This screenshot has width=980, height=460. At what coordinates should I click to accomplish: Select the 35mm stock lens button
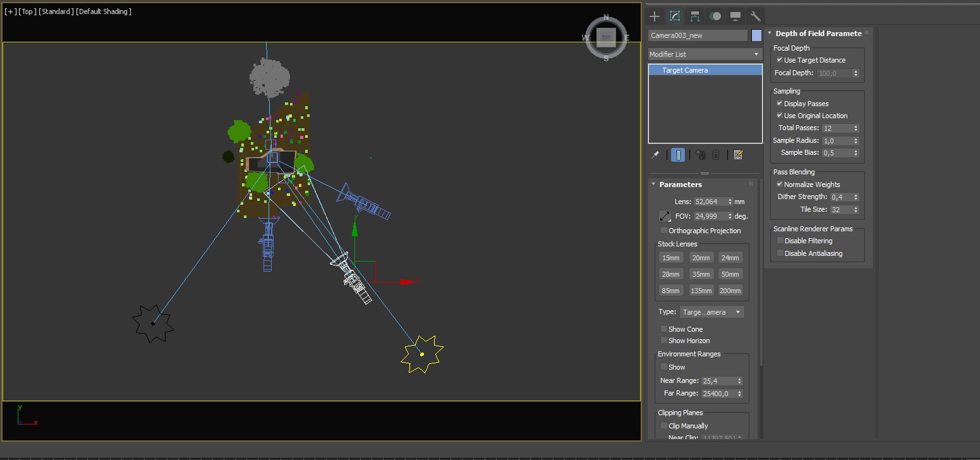point(701,274)
